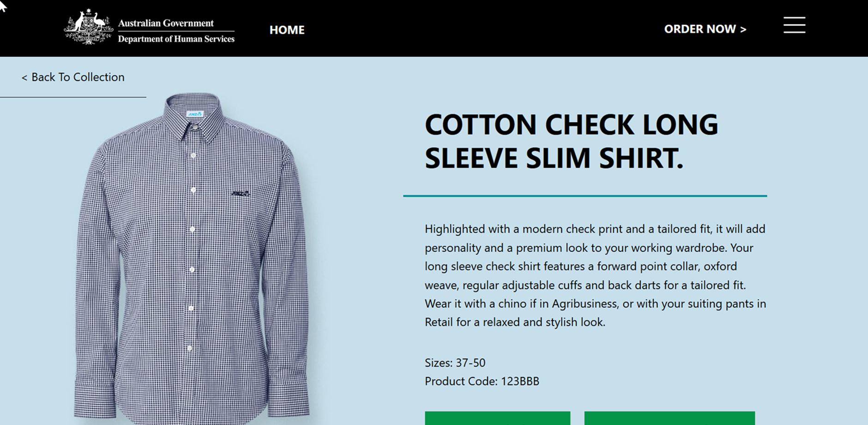Click the ANZ collar label on the shirt

pos(194,114)
